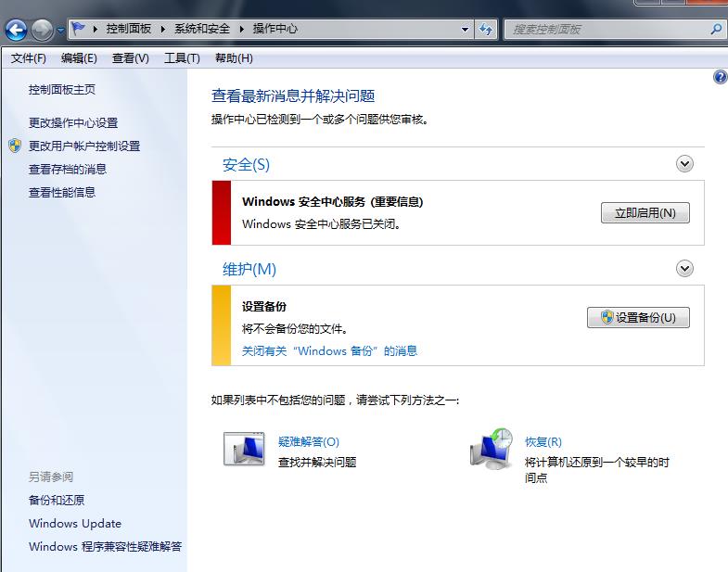Open the 工具(T) menu
Screen dimensions: 728x572
click(182, 58)
